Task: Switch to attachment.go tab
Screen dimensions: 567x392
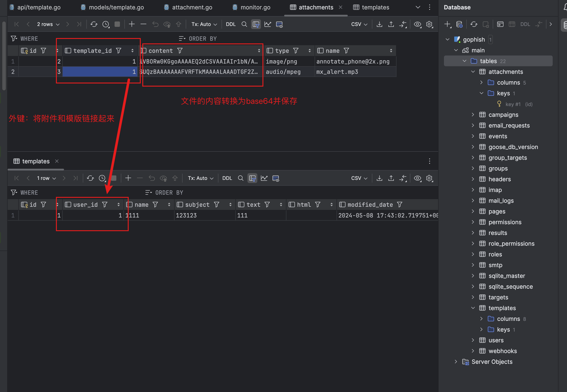Action: (x=188, y=7)
